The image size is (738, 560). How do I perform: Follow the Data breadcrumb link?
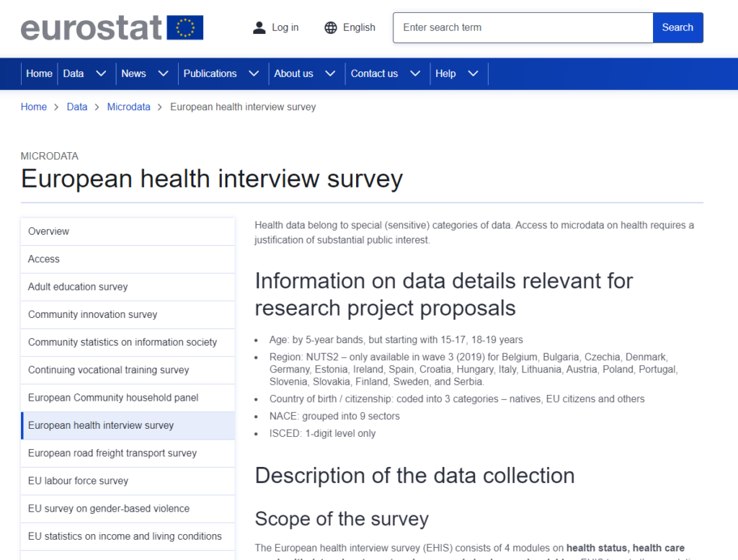77,107
